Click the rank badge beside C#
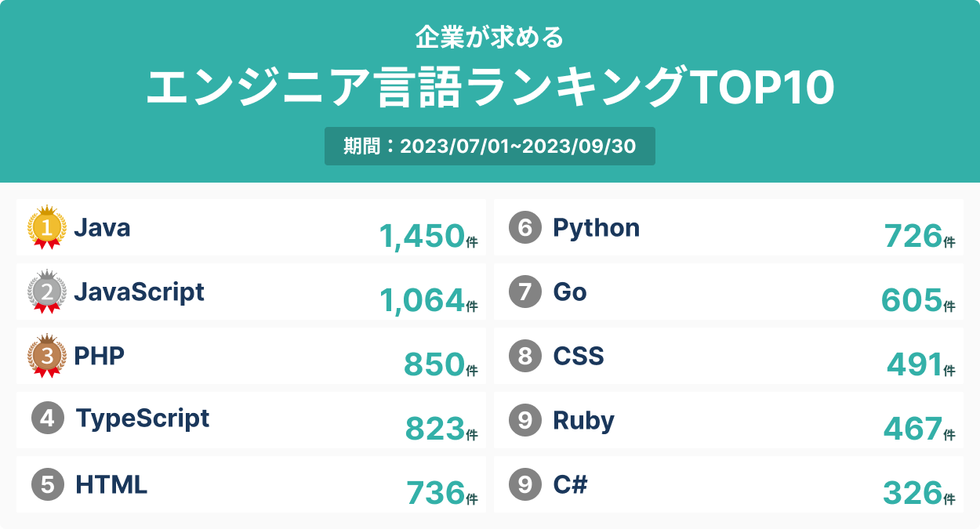Viewport: 980px width, 529px height. coord(525,485)
